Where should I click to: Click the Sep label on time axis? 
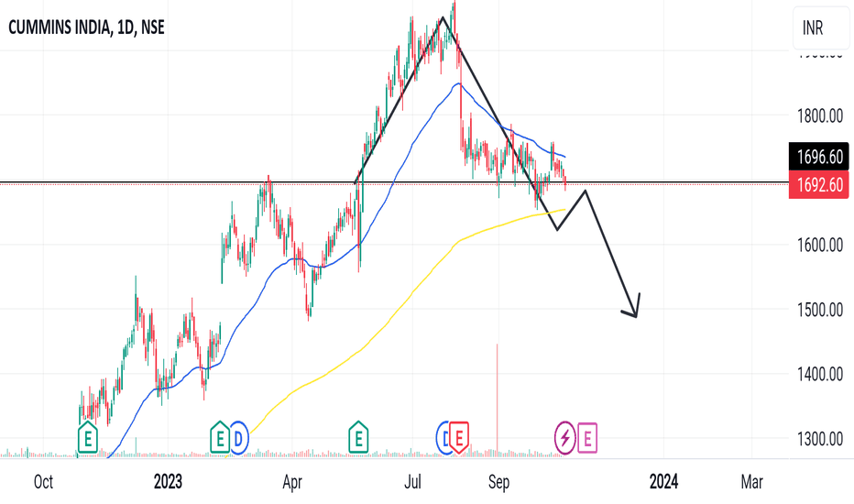(498, 483)
